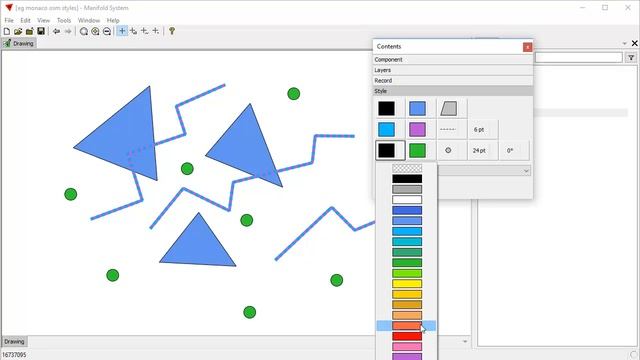Choose the lime green swatch in the color menu

(x=407, y=273)
